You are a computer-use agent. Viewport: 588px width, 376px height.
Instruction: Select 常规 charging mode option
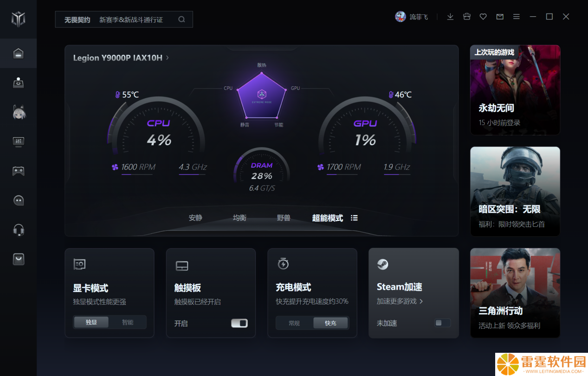pyautogui.click(x=294, y=323)
